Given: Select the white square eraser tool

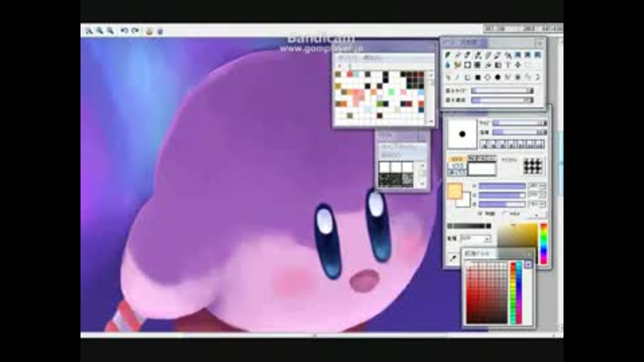Looking at the screenshot, I should click(x=468, y=65).
